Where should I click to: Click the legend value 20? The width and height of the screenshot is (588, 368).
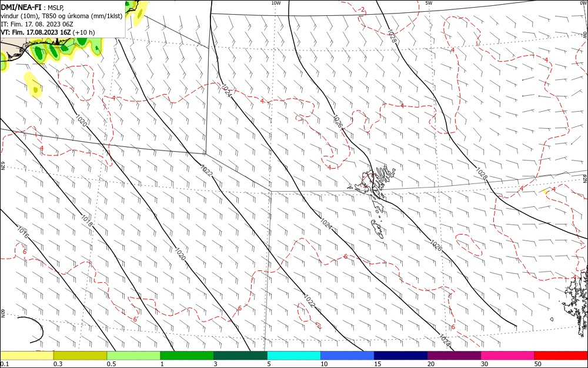pyautogui.click(x=431, y=364)
